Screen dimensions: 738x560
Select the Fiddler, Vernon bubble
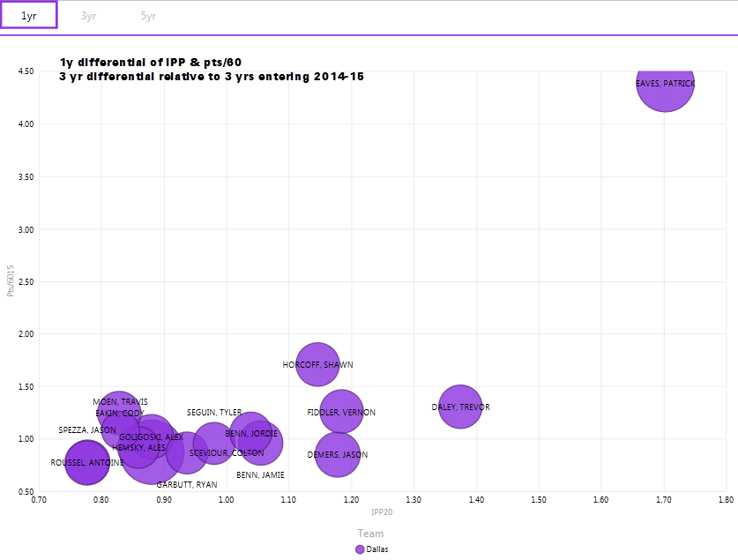coord(342,412)
